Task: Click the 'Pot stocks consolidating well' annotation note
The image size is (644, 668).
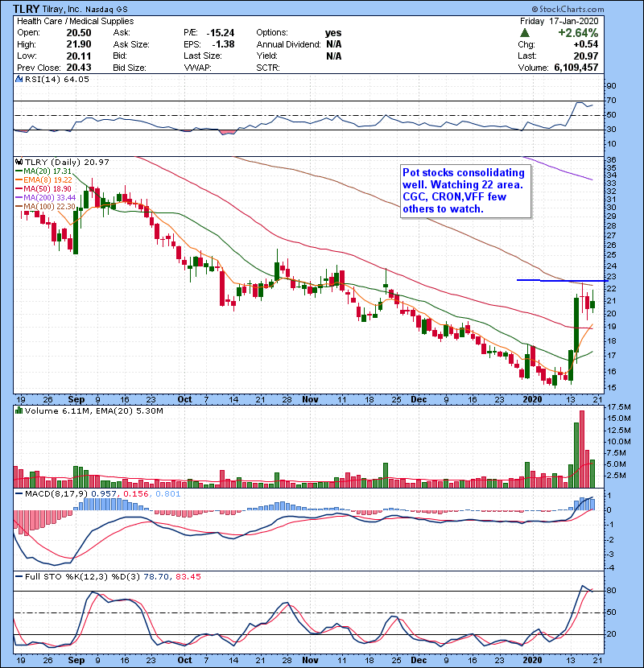Action: coord(465,191)
